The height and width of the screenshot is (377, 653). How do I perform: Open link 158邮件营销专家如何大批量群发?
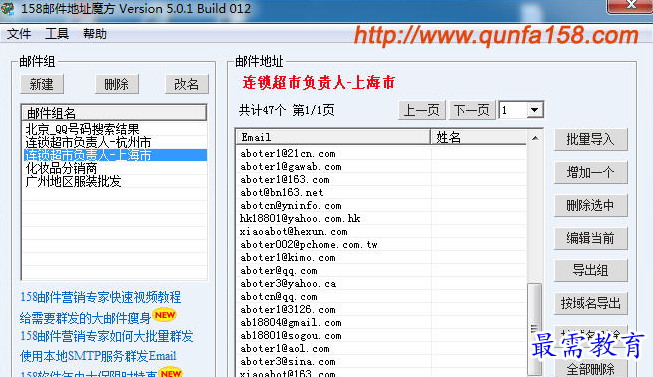point(107,336)
